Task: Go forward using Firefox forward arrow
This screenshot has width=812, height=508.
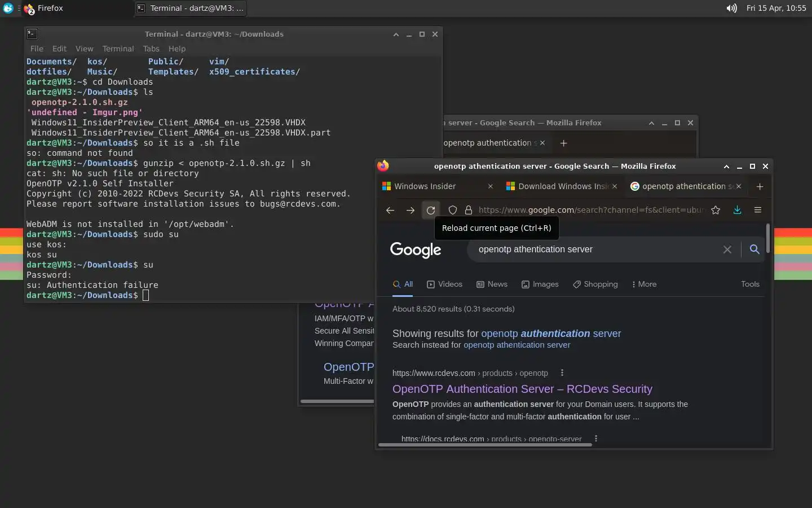Action: pos(411,210)
